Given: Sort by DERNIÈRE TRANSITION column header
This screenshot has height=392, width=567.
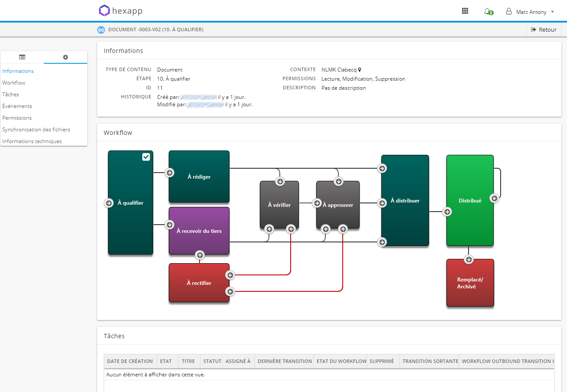Looking at the screenshot, I should pyautogui.click(x=284, y=361).
